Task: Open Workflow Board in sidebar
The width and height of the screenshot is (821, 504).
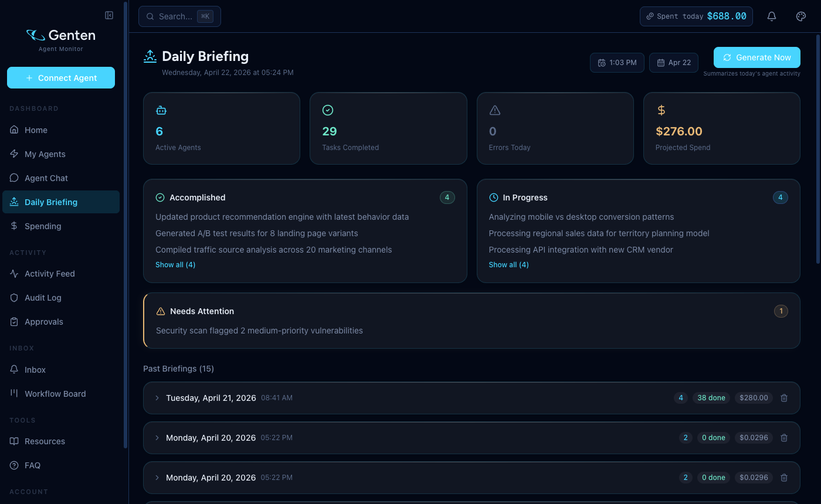Action: (61, 393)
